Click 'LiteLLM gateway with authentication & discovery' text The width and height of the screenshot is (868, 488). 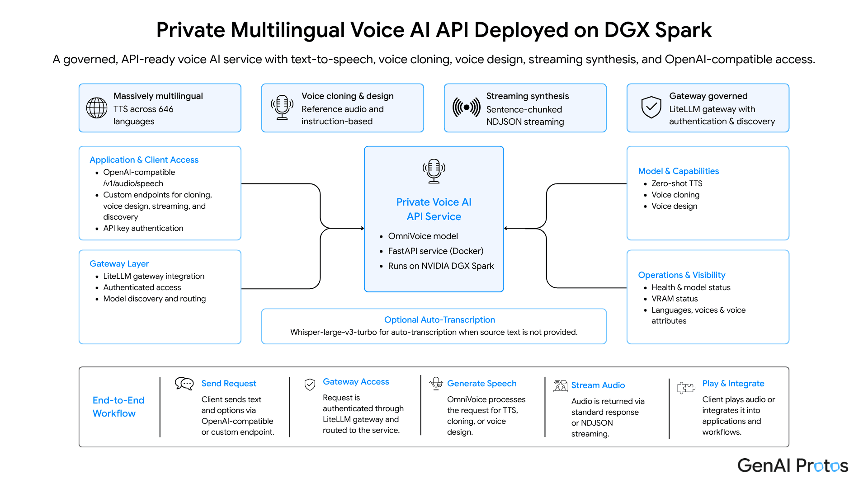(x=722, y=115)
